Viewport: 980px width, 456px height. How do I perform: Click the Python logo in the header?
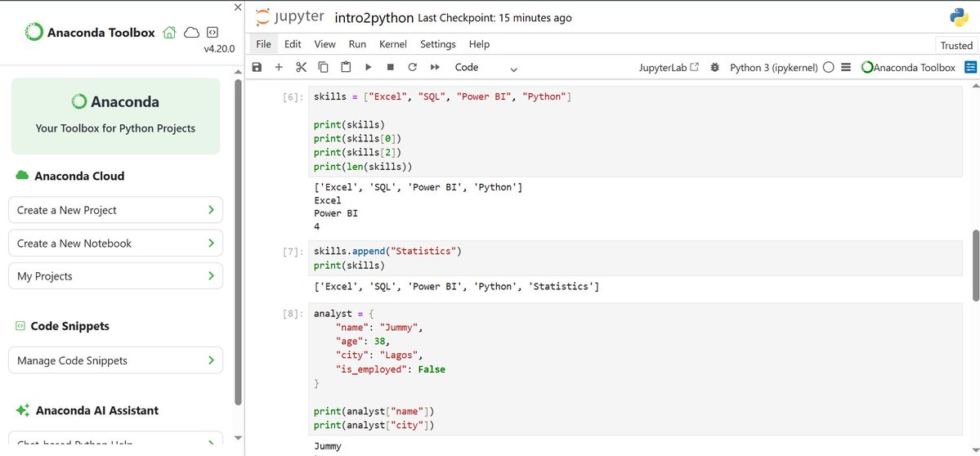click(960, 17)
